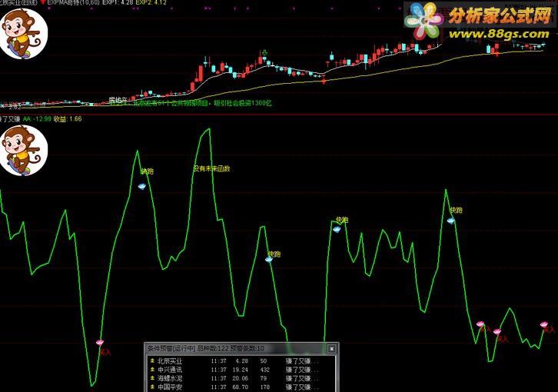Click the pink 买入 diamond at the deepest trough
558x392 pixels.
click(x=100, y=343)
